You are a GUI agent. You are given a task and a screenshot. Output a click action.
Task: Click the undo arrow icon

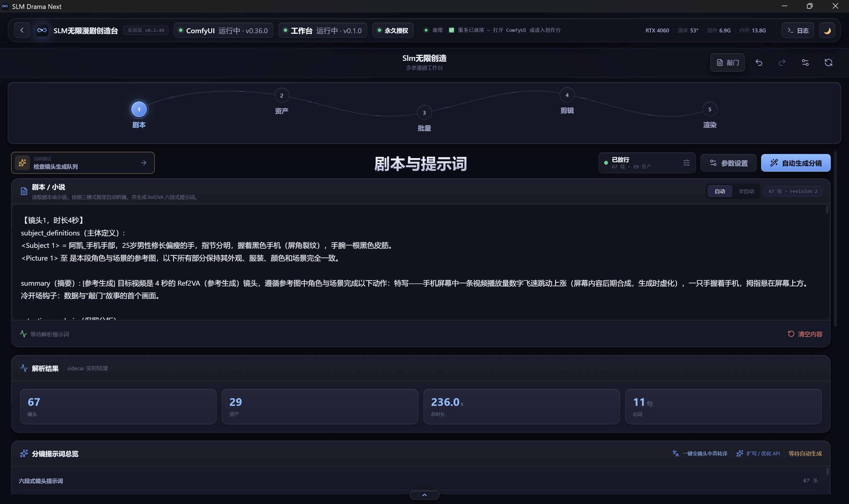tap(759, 63)
